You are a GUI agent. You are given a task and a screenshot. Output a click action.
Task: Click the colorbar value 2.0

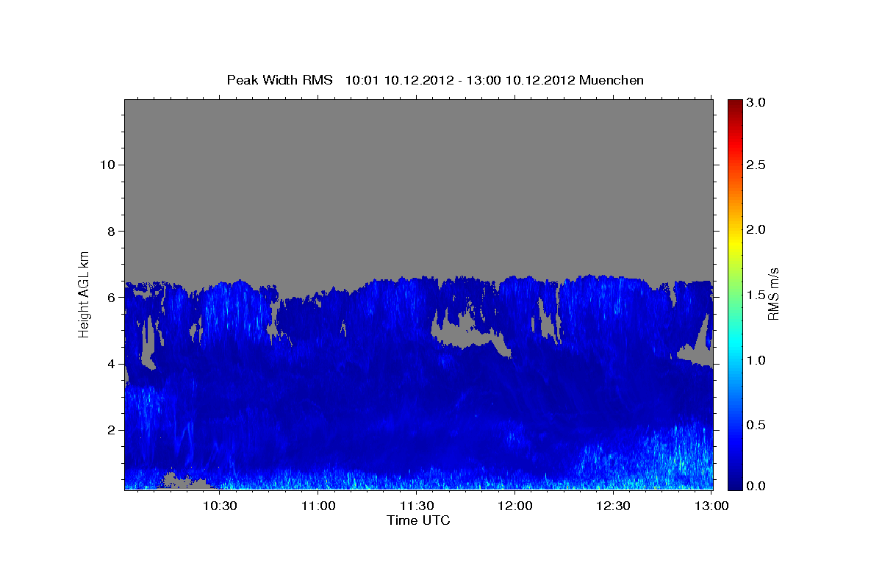[757, 229]
